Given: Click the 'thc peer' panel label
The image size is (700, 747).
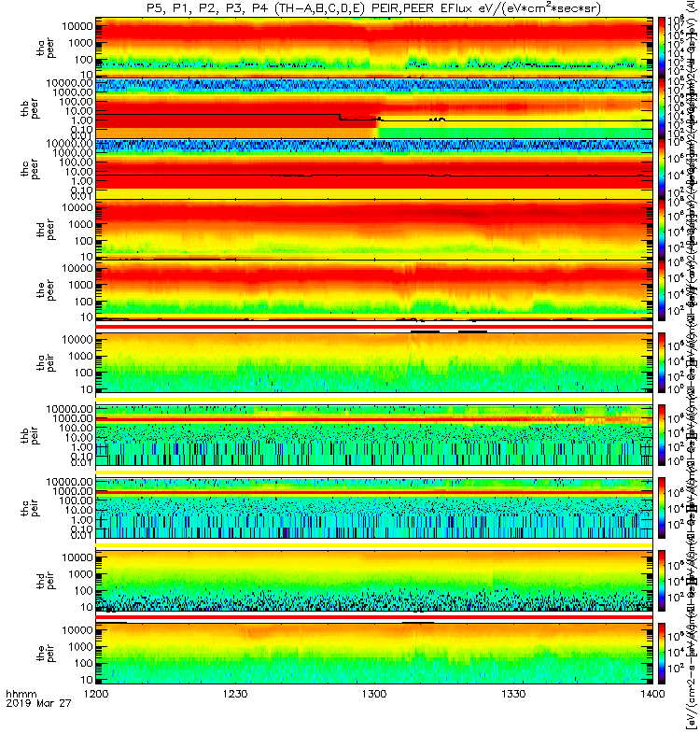Looking at the screenshot, I should [30, 169].
